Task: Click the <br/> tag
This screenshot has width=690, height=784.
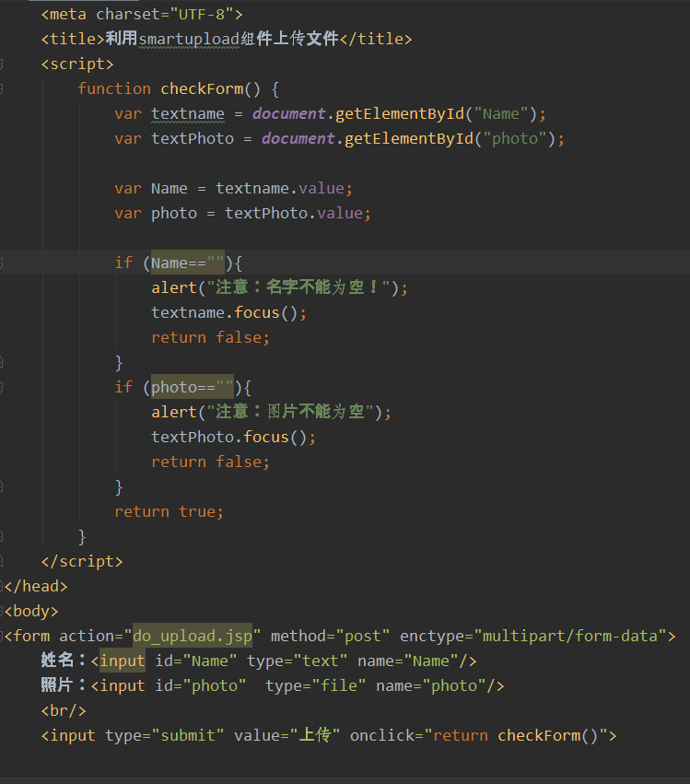Action: coord(64,710)
